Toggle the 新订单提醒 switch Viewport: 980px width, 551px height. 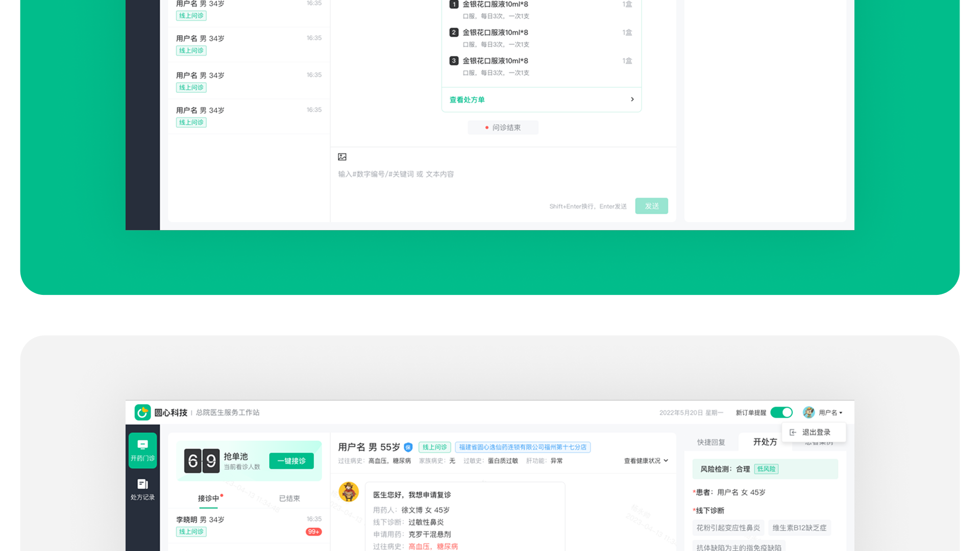pyautogui.click(x=781, y=412)
